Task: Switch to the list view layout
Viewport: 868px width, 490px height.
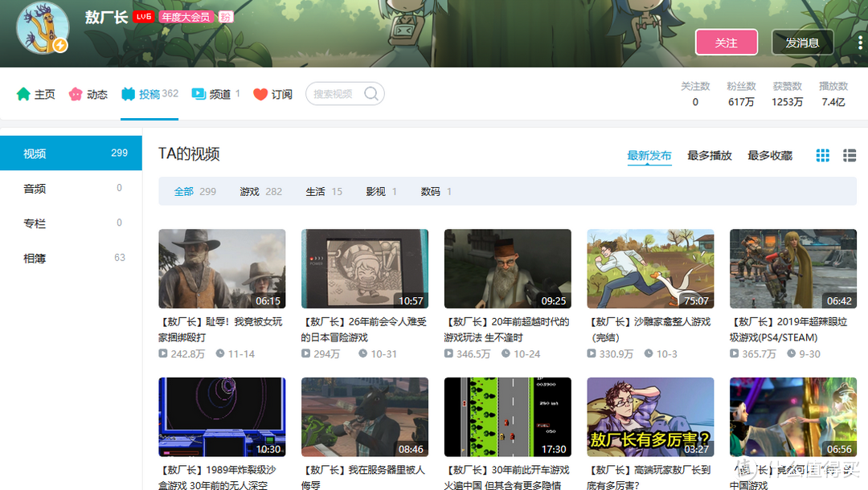Action: 850,155
